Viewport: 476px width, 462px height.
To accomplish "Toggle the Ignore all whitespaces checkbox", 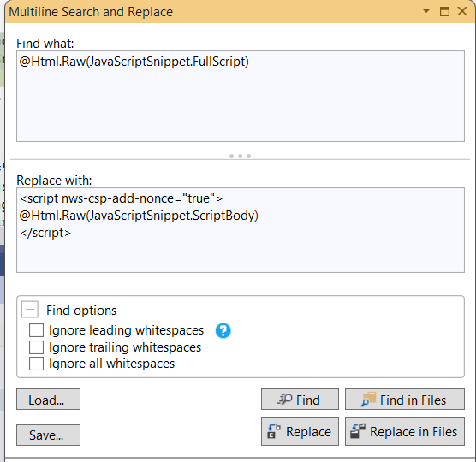I will [x=36, y=364].
